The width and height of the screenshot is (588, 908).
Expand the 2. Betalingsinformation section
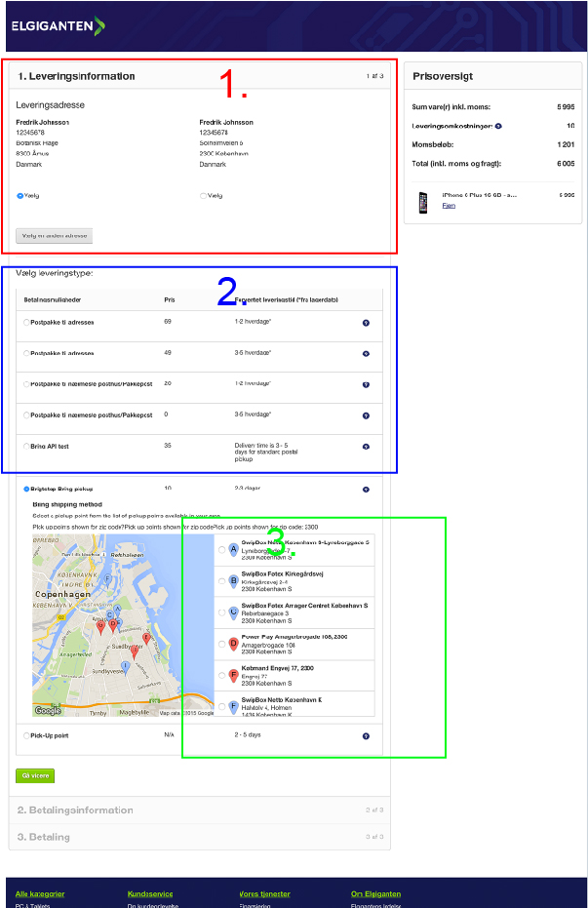[x=200, y=810]
